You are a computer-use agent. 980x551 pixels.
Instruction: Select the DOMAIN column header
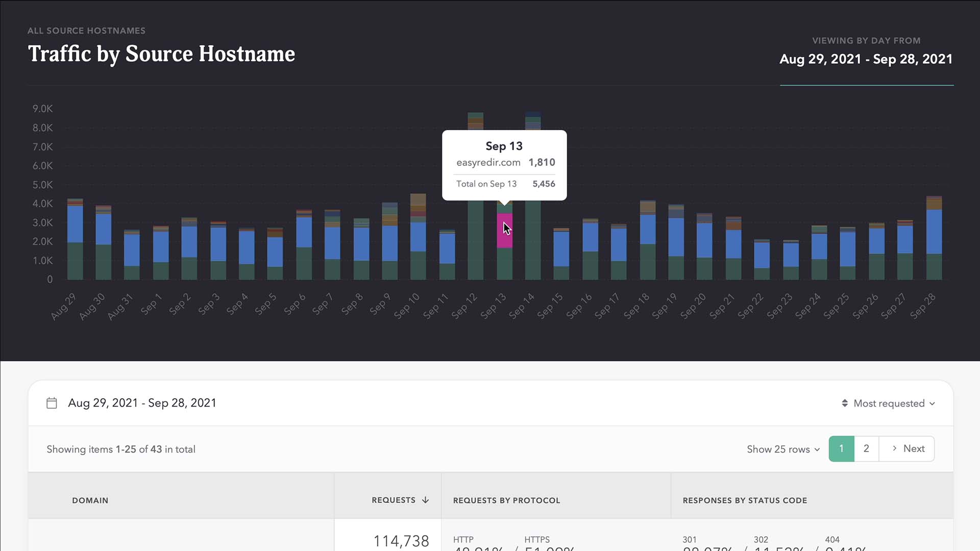pos(90,500)
